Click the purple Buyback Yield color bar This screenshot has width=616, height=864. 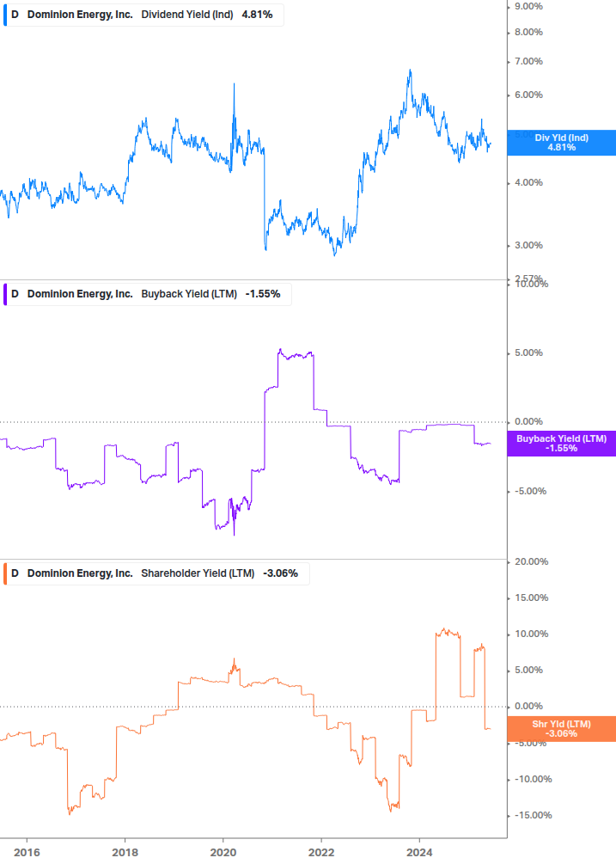(x=5, y=294)
